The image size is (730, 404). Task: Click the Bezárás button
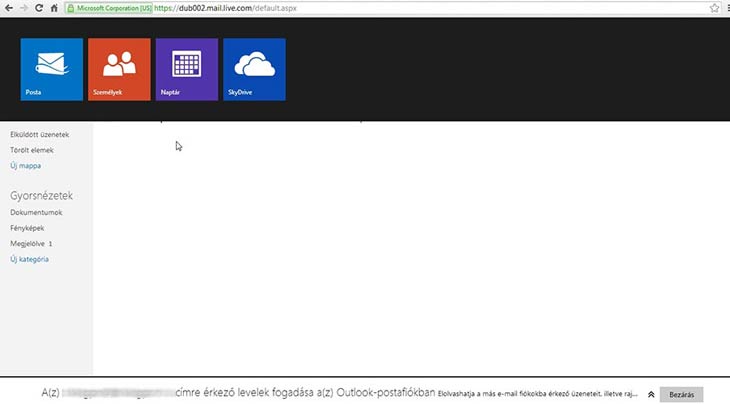(681, 394)
